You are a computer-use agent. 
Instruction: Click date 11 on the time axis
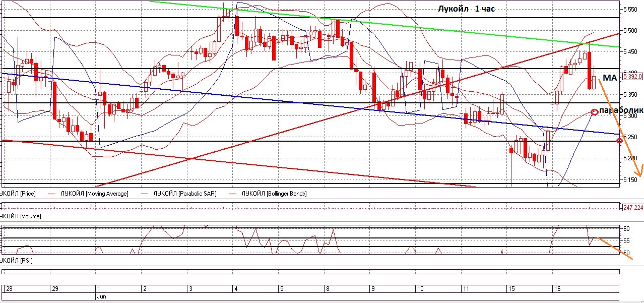(466, 289)
